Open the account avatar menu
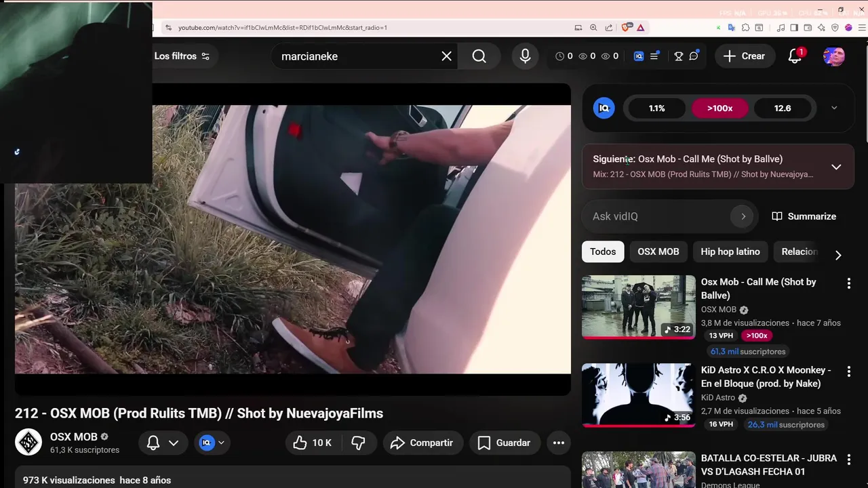Viewport: 868px width, 488px height. pos(833,56)
